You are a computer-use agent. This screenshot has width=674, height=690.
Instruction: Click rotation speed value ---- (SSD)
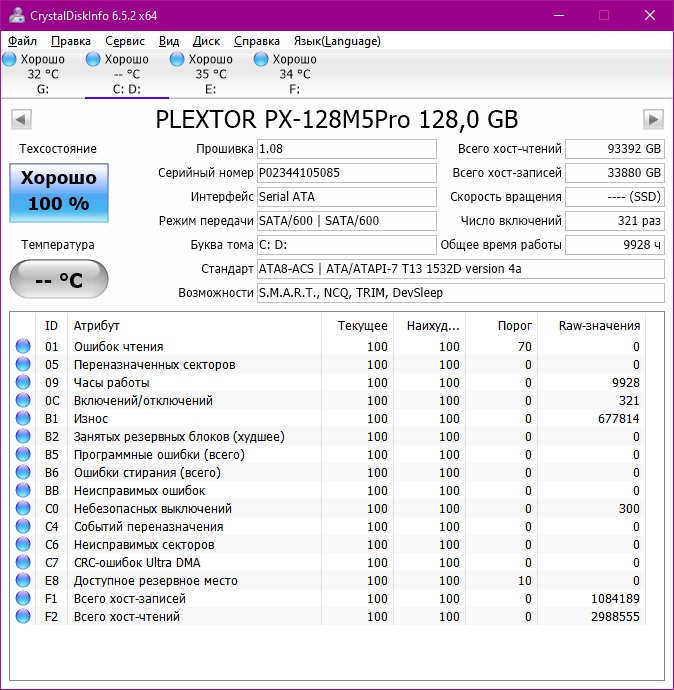click(615, 197)
